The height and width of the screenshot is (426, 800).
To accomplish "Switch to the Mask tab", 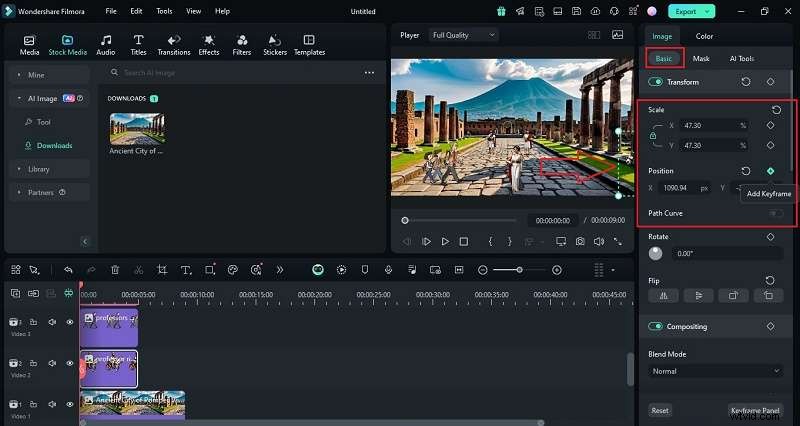I will 701,59.
